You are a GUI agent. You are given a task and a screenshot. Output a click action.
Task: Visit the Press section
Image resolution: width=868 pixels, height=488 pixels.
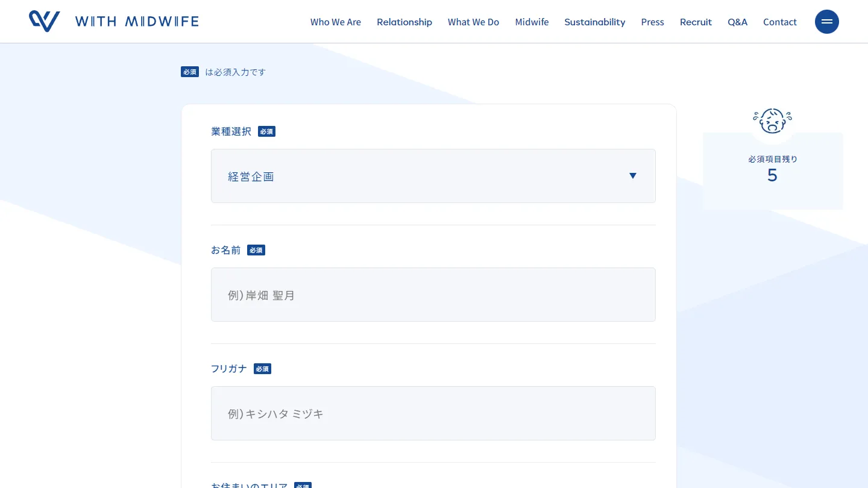652,22
